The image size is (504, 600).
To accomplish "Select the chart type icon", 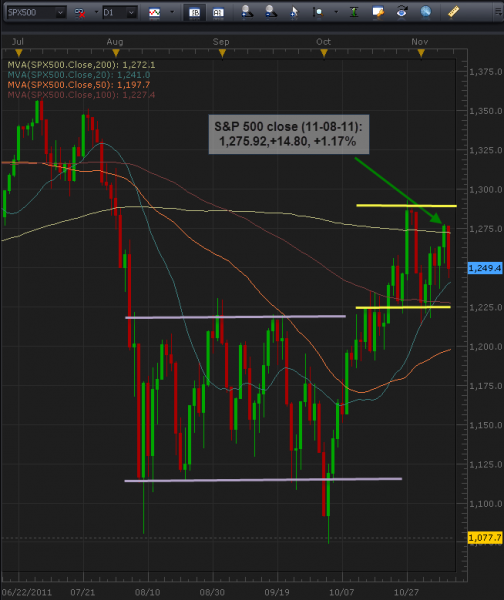I will tap(155, 13).
